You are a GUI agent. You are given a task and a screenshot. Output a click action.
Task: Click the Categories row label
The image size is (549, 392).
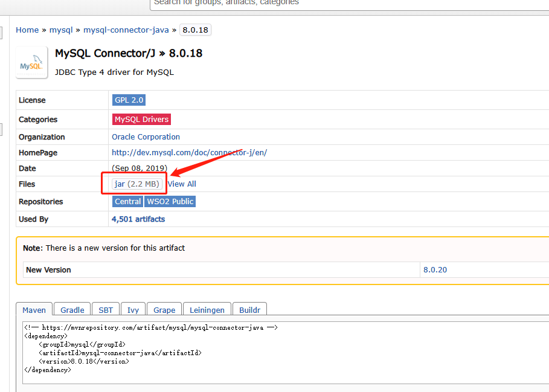click(38, 120)
